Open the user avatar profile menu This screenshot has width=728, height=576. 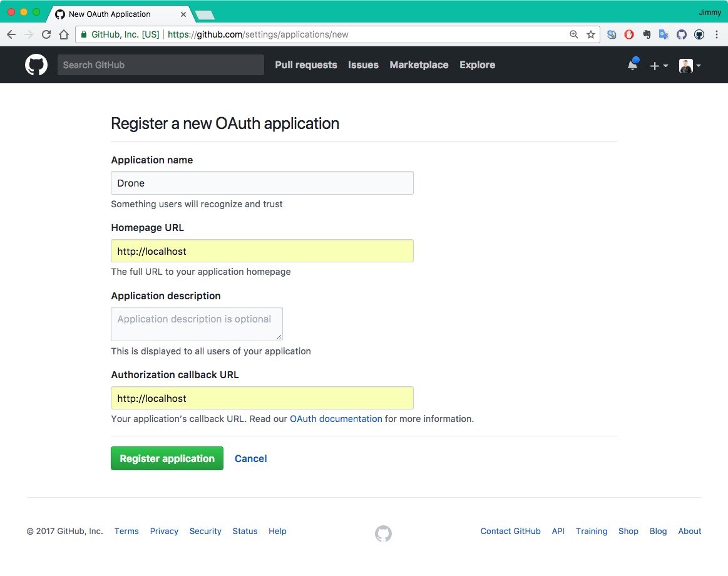pyautogui.click(x=689, y=66)
